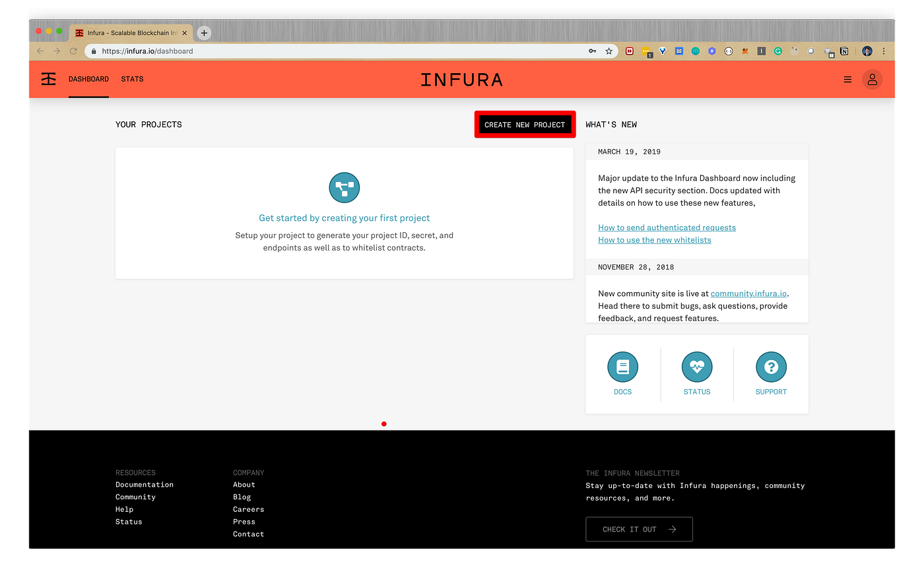The height and width of the screenshot is (587, 924).
Task: Open the Chrome profile avatar
Action: coord(867,51)
